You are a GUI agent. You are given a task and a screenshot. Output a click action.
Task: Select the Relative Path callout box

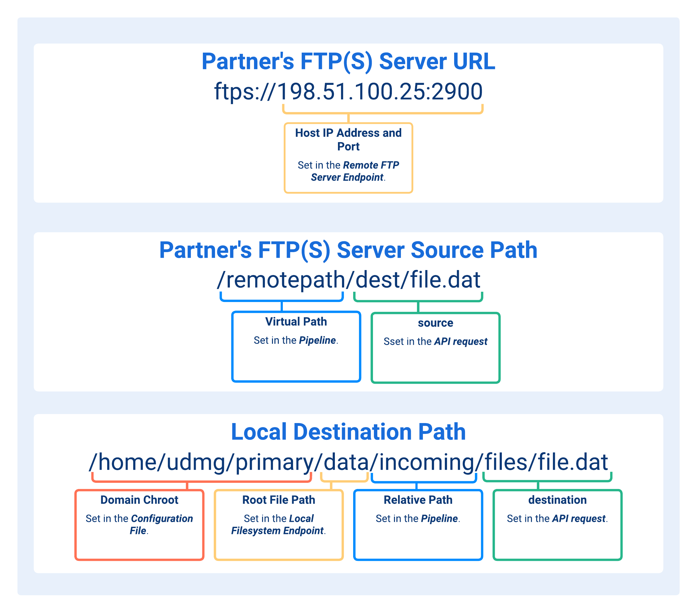coord(418,525)
